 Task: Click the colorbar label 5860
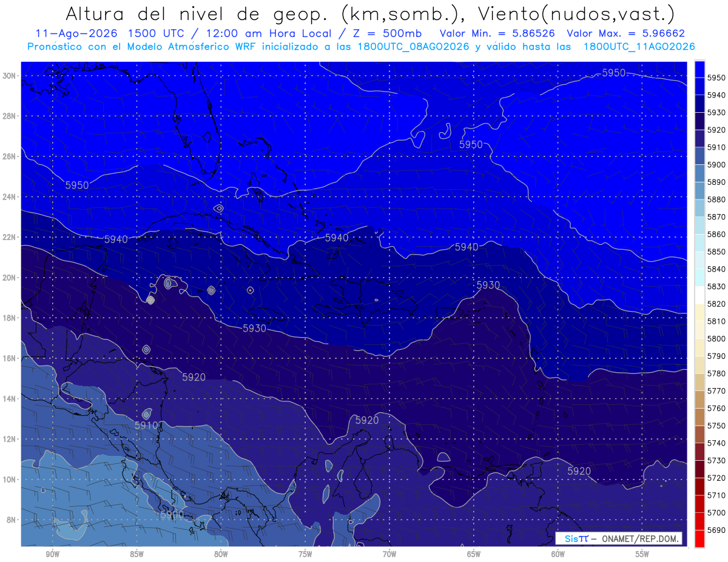point(716,234)
